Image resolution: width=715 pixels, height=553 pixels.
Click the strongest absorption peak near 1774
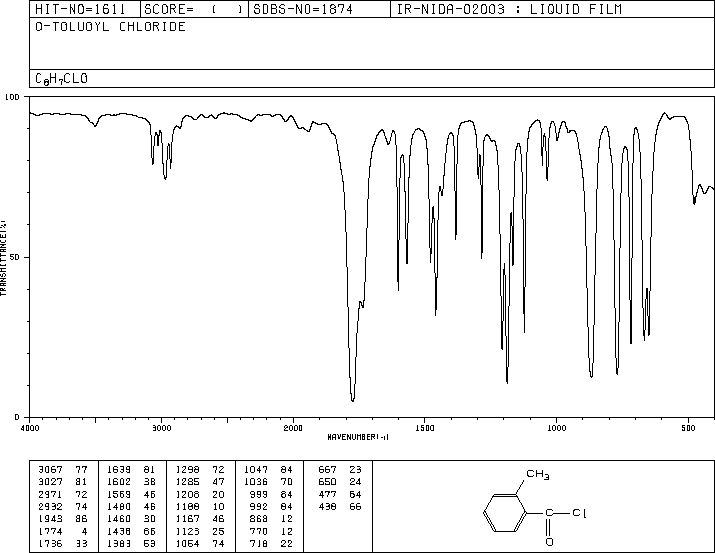352,400
